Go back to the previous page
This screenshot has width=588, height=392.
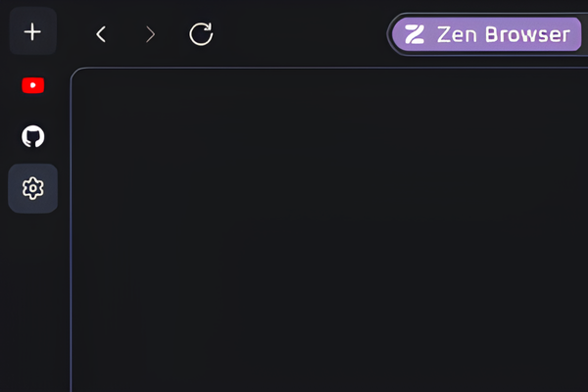pyautogui.click(x=101, y=34)
